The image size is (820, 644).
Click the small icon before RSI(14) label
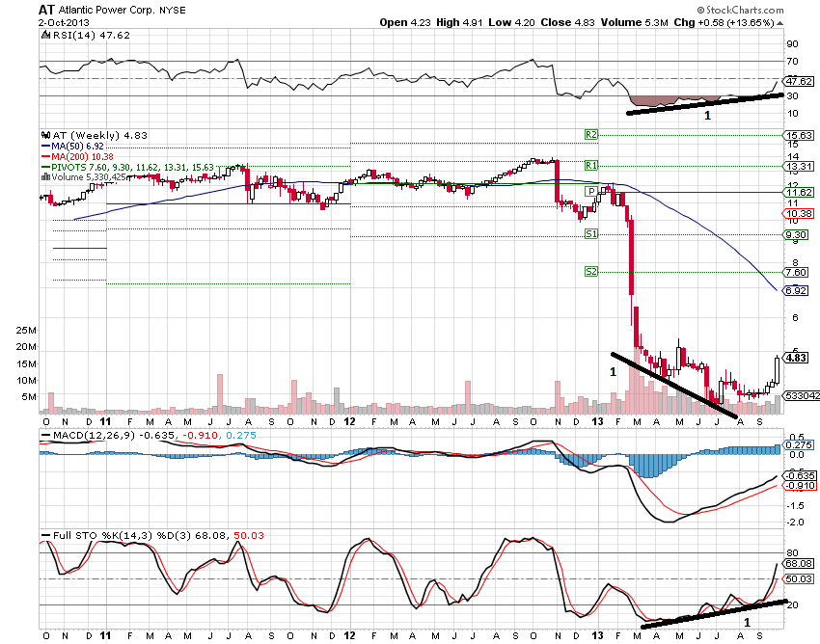coord(45,35)
